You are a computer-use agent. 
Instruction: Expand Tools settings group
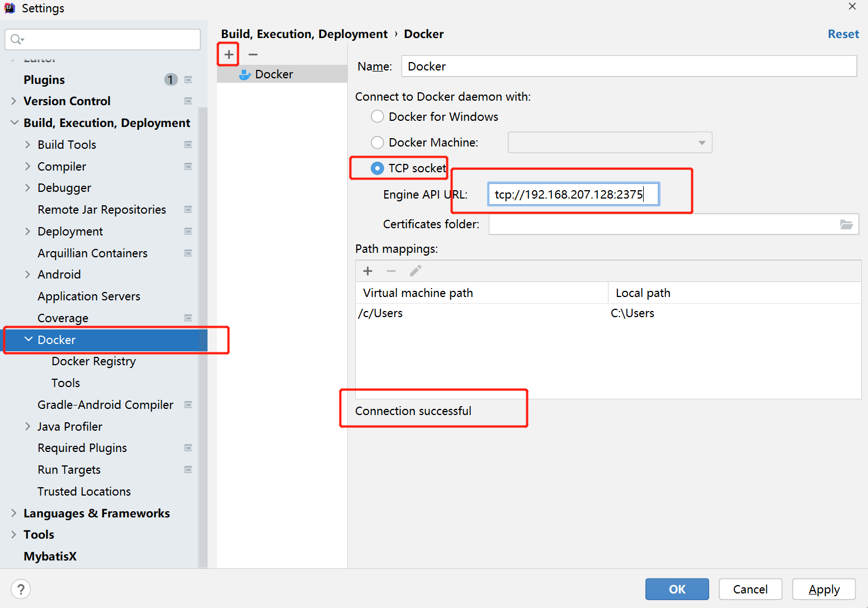[13, 535]
